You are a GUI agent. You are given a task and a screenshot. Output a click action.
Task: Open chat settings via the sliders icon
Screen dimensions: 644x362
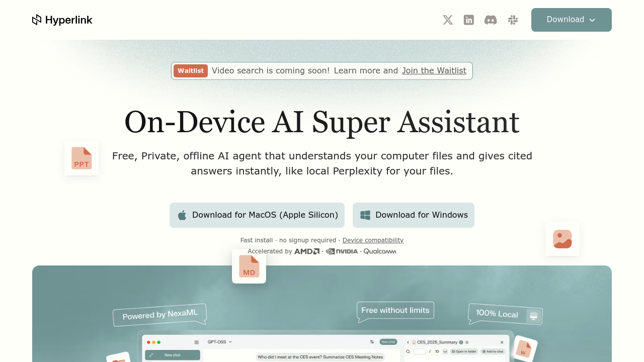pyautogui.click(x=372, y=342)
